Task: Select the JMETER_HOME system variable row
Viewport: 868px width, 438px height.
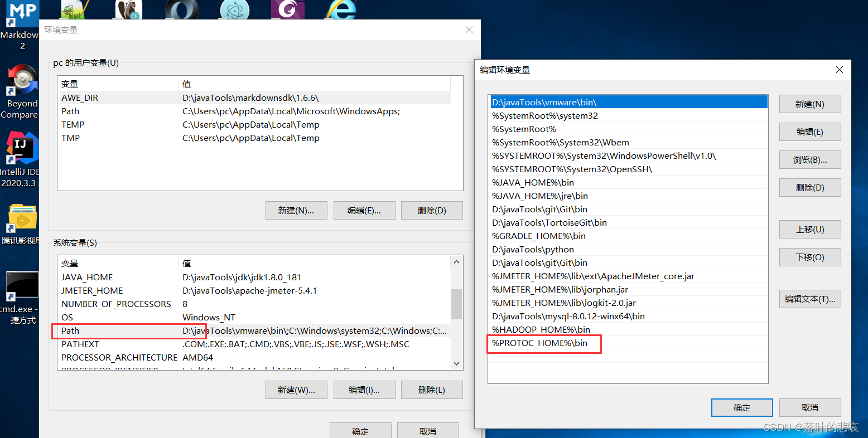Action: tap(254, 290)
